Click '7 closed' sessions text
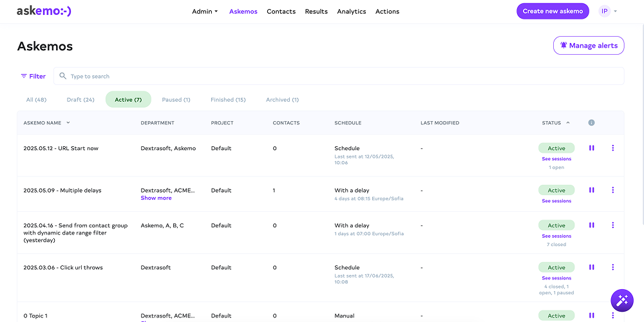 (x=556, y=244)
